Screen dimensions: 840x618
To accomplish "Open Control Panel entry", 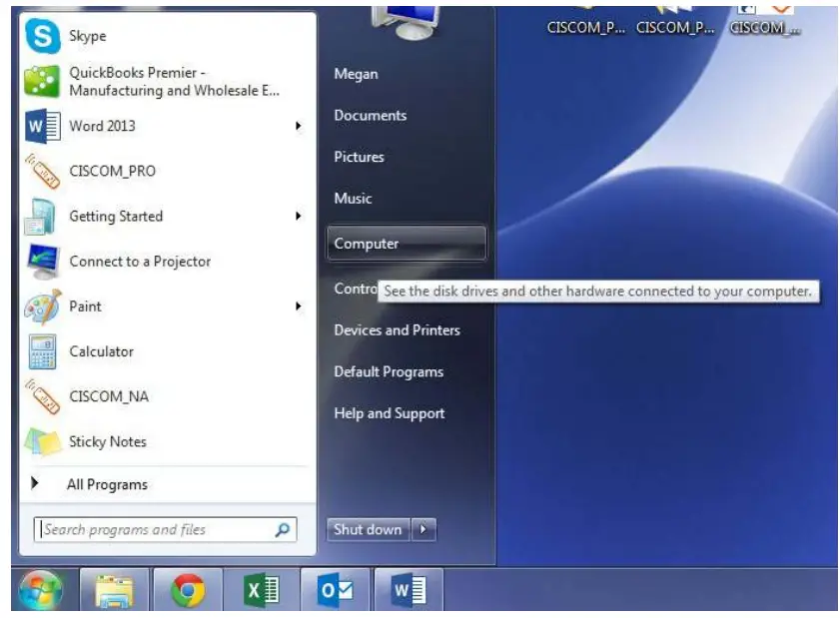I will pyautogui.click(x=356, y=289).
